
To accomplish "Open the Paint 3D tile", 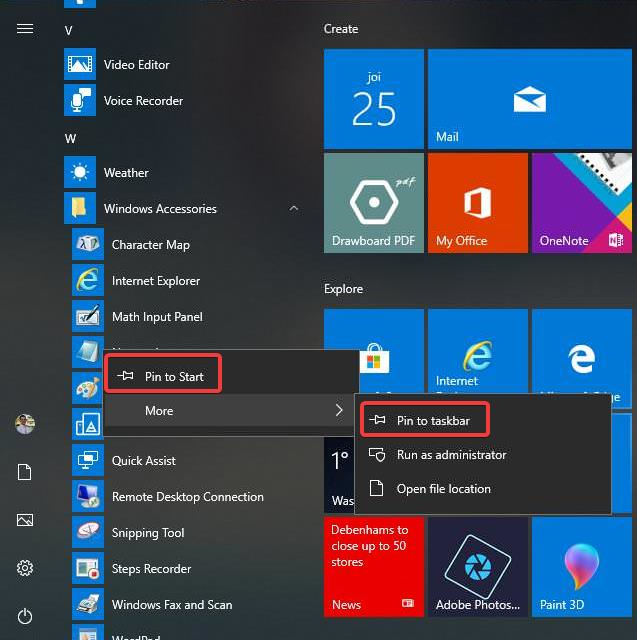I will 582,567.
